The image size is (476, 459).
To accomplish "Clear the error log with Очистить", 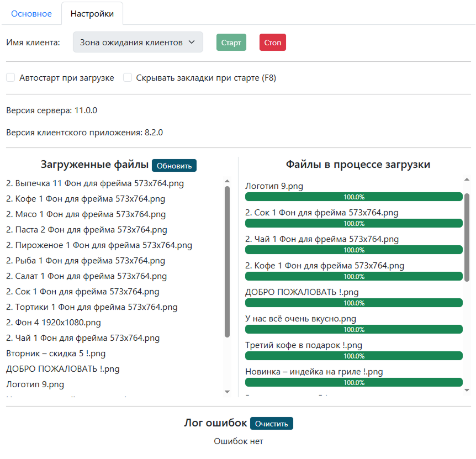I will (271, 424).
